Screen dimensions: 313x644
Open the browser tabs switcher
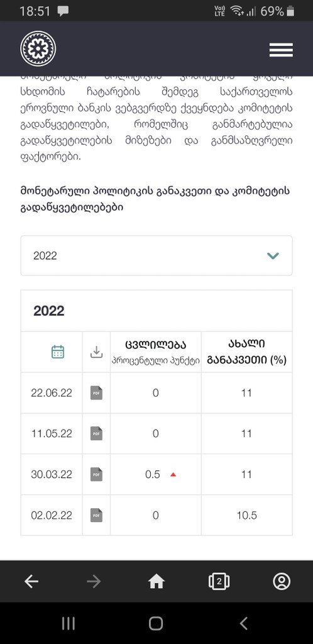[219, 581]
